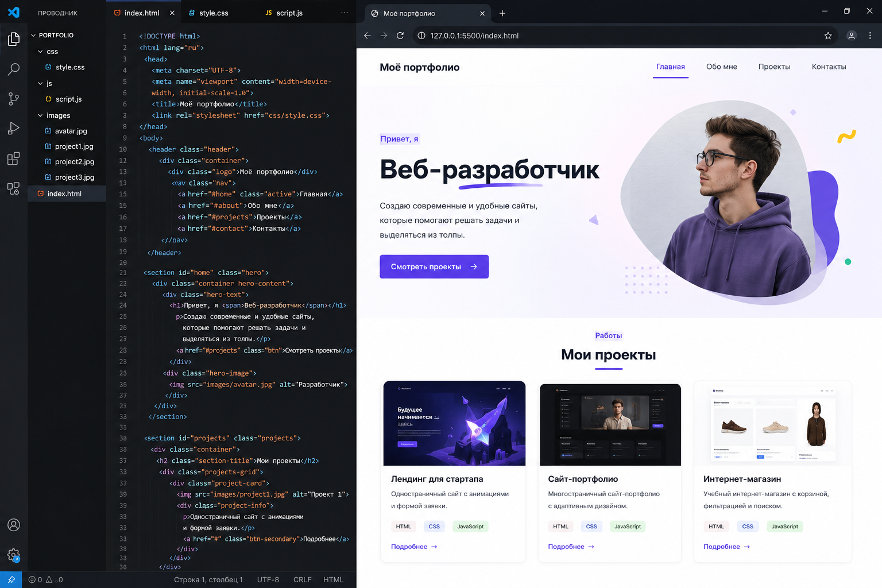The width and height of the screenshot is (882, 588).
Task: Click the VS Code logo icon
Action: pyautogui.click(x=14, y=12)
